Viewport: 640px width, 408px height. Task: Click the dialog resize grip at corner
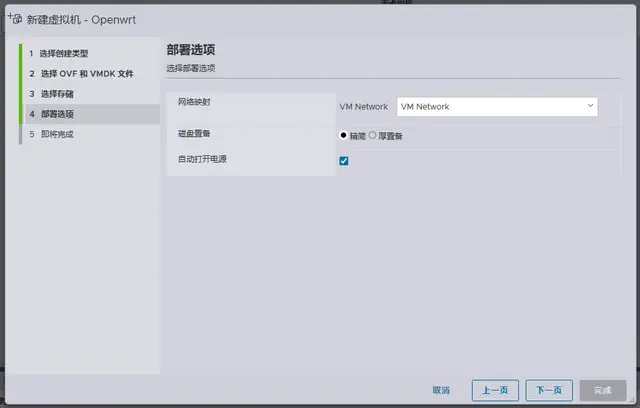click(632, 400)
